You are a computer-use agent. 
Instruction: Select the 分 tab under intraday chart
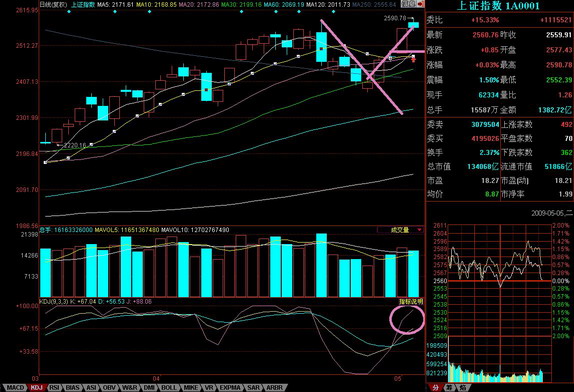tap(436, 387)
